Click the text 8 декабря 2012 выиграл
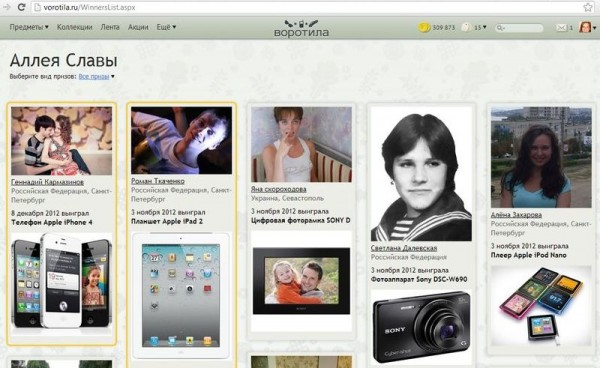600x368 pixels. [x=50, y=213]
